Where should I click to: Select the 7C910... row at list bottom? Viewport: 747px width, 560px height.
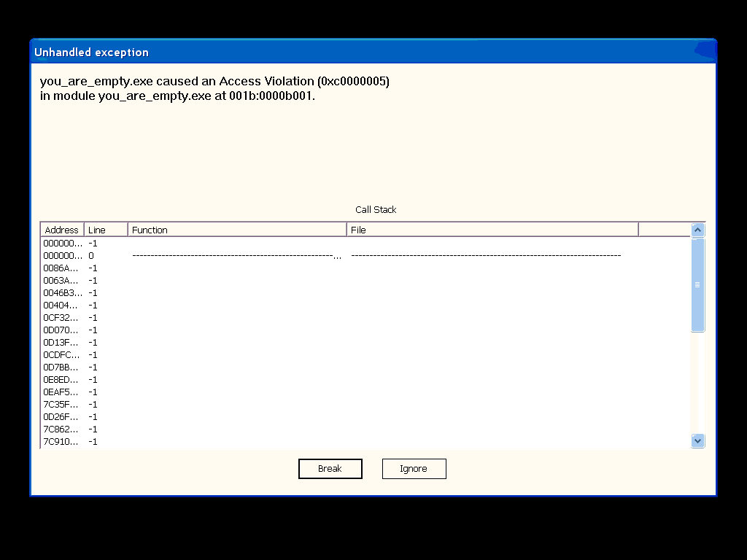(63, 442)
